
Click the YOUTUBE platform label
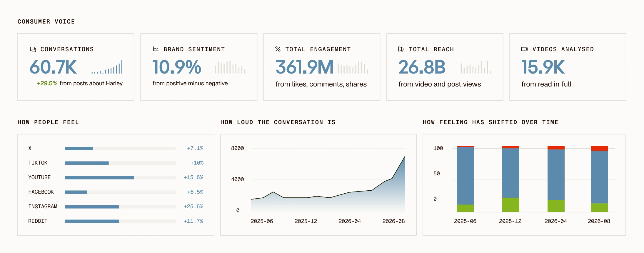(x=39, y=177)
